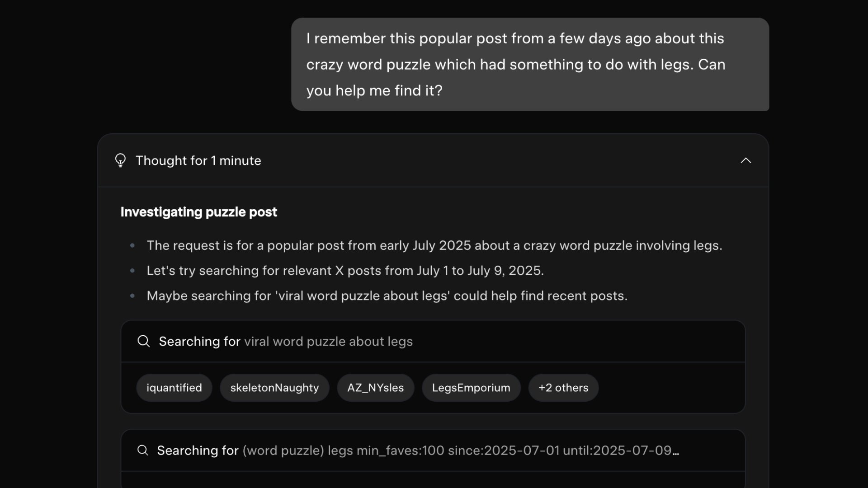The width and height of the screenshot is (868, 488).
Task: Click the first search magnifier icon
Action: (x=143, y=341)
